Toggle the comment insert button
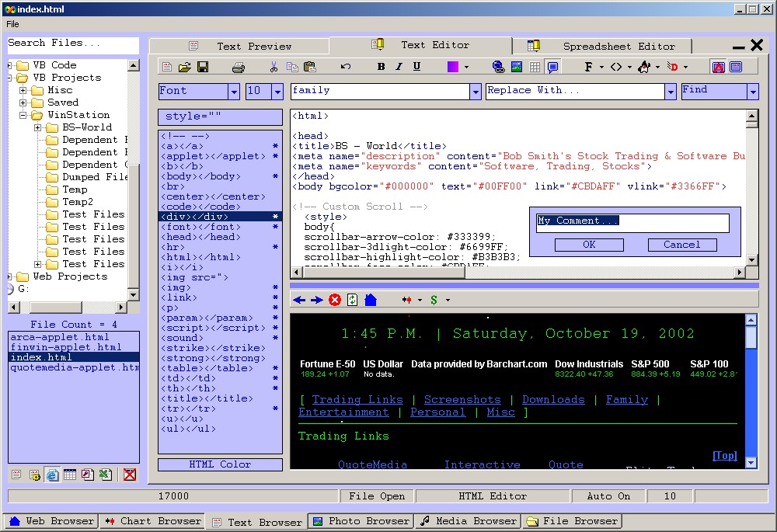The width and height of the screenshot is (777, 532). click(x=552, y=67)
